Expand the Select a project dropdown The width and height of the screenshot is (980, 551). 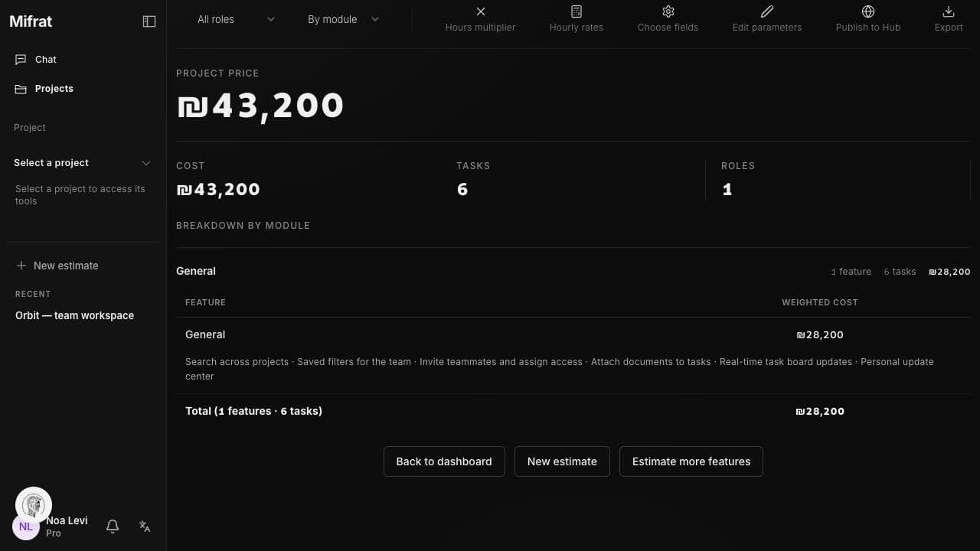82,163
